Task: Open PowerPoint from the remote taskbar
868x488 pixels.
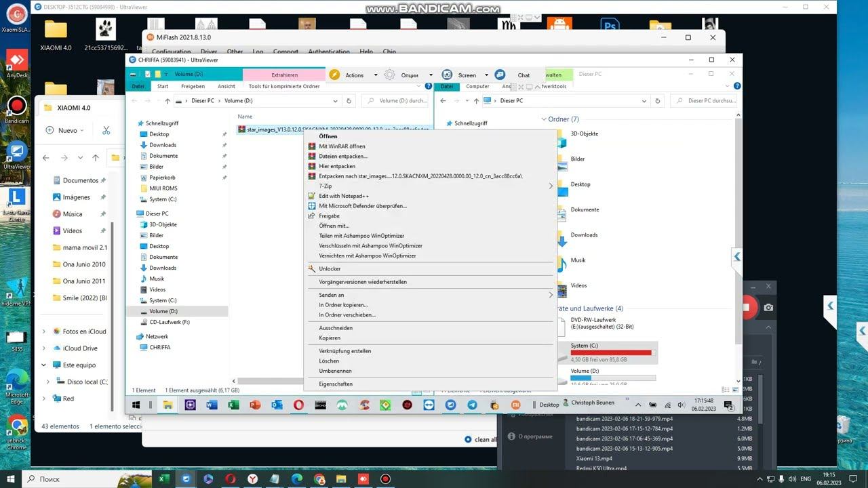Action: click(x=255, y=405)
